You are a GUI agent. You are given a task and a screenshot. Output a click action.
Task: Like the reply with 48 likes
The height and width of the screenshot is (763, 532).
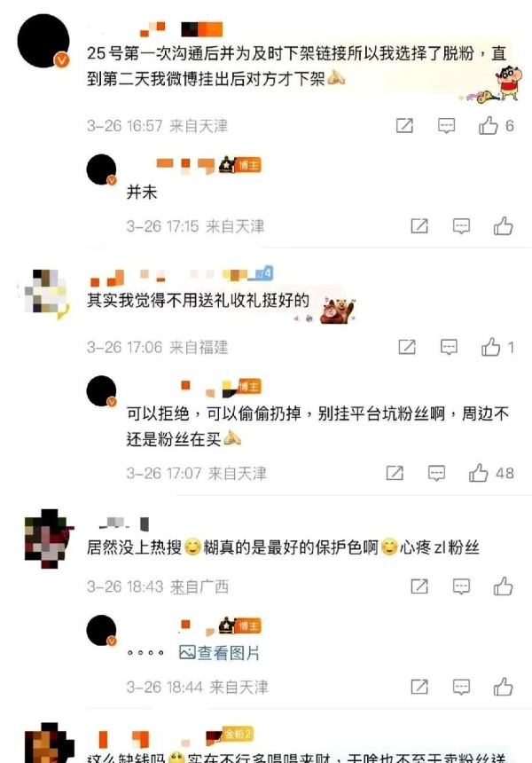pyautogui.click(x=479, y=473)
